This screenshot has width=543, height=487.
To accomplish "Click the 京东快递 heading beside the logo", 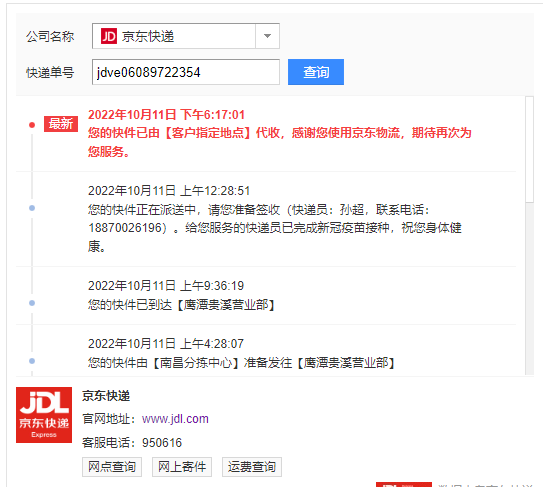I will (106, 396).
